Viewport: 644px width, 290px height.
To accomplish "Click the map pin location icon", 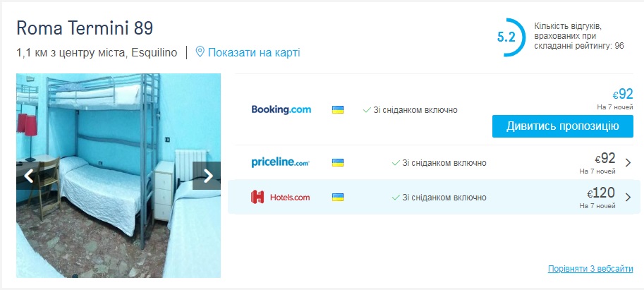I will click(x=200, y=52).
